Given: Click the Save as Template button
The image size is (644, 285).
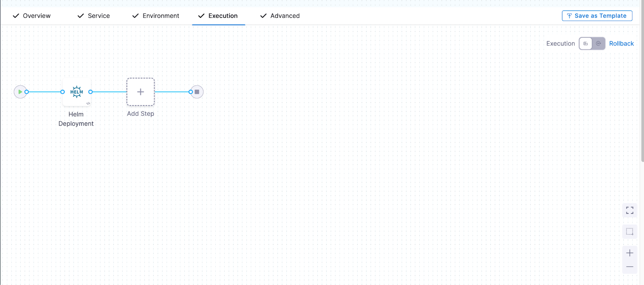Looking at the screenshot, I should [597, 16].
